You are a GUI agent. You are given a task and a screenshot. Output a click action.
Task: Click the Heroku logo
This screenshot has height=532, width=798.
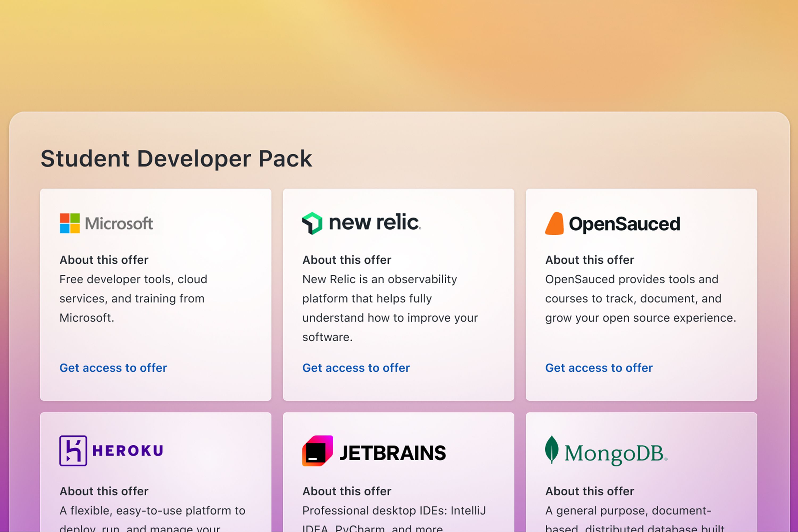(111, 451)
